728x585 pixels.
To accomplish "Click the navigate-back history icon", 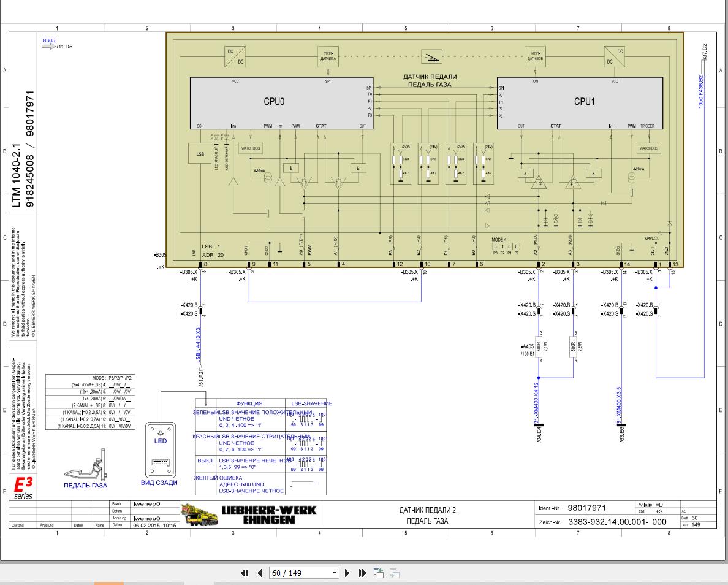I will (x=379, y=573).
